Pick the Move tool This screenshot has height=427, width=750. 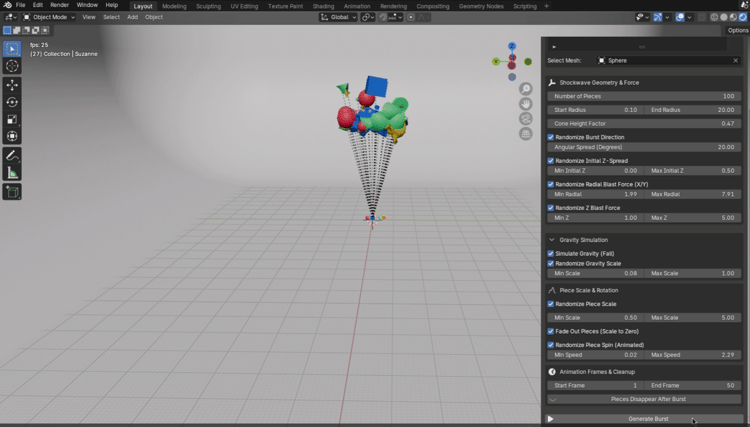(x=12, y=85)
